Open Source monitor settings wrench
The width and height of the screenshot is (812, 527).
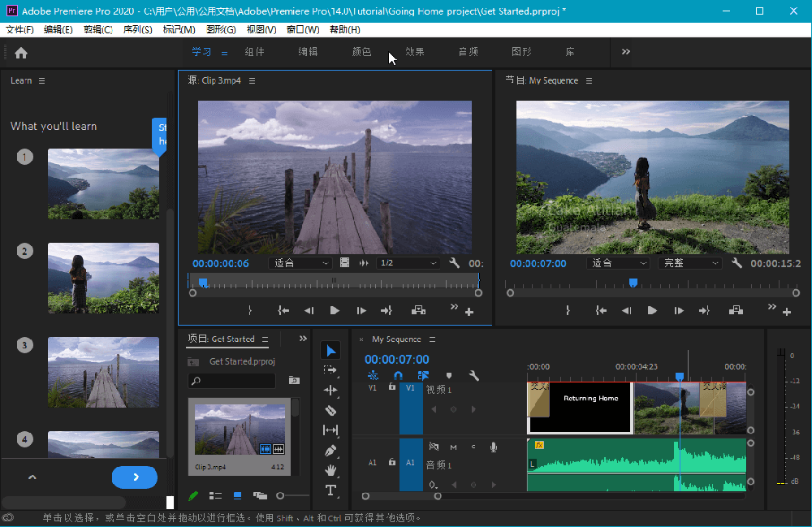454,263
